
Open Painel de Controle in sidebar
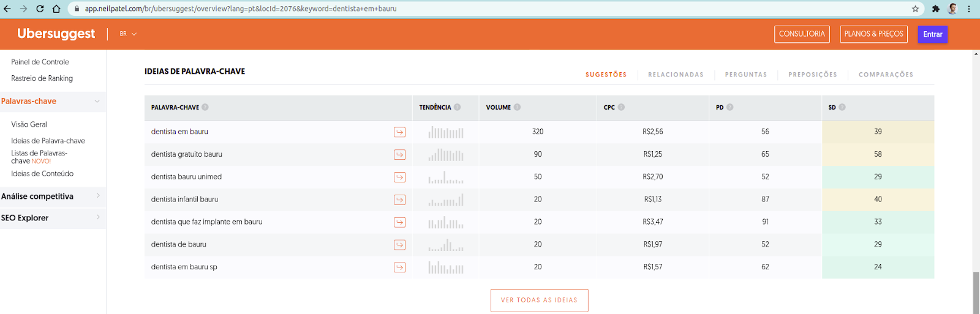(x=40, y=62)
